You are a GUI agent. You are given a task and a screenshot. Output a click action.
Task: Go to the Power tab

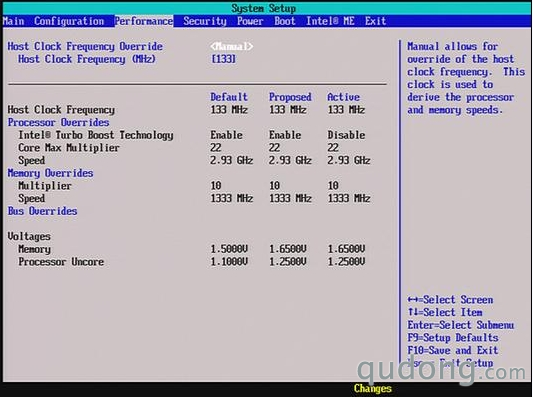pos(250,21)
